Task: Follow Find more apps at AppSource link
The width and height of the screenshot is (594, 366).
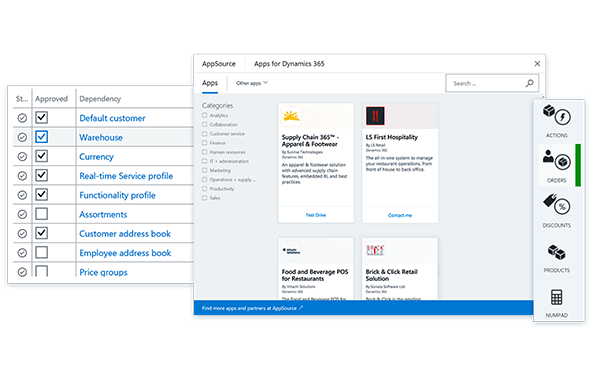Action: pyautogui.click(x=252, y=308)
